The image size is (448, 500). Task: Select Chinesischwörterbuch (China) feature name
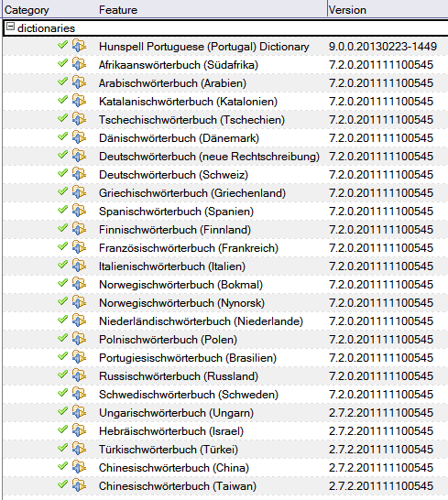click(174, 468)
